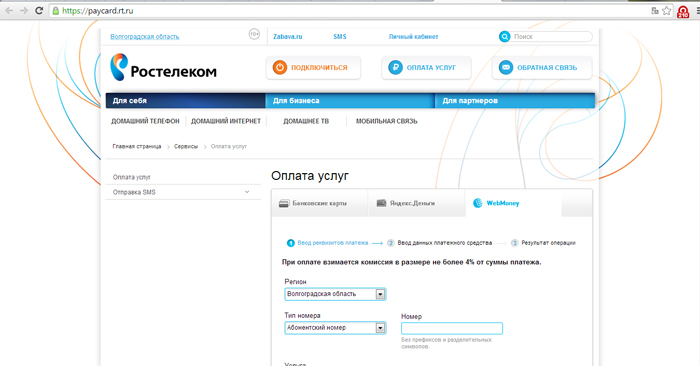Click the browser address bar URL
Viewport: 700px width, 366px height.
(x=97, y=11)
